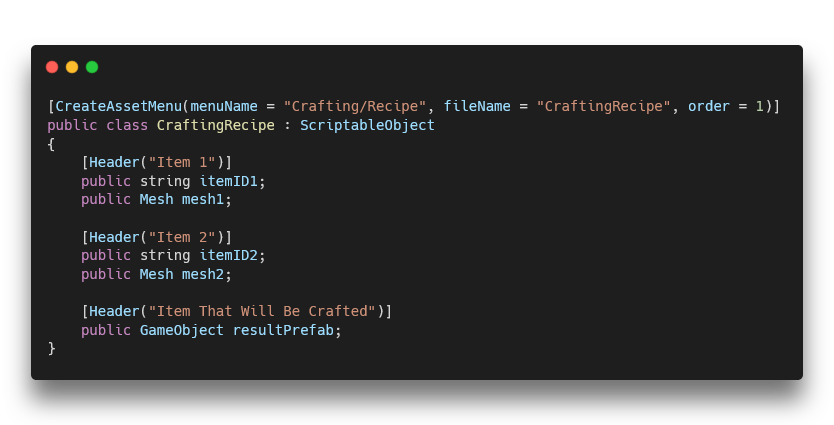The image size is (834, 425).
Task: Click the yellow minimize dot
Action: [x=72, y=67]
